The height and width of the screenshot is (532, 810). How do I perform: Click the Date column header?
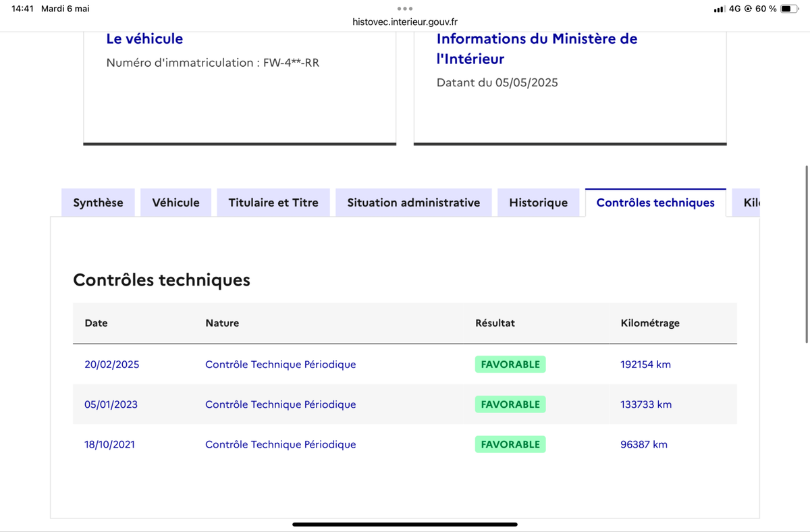[96, 323]
